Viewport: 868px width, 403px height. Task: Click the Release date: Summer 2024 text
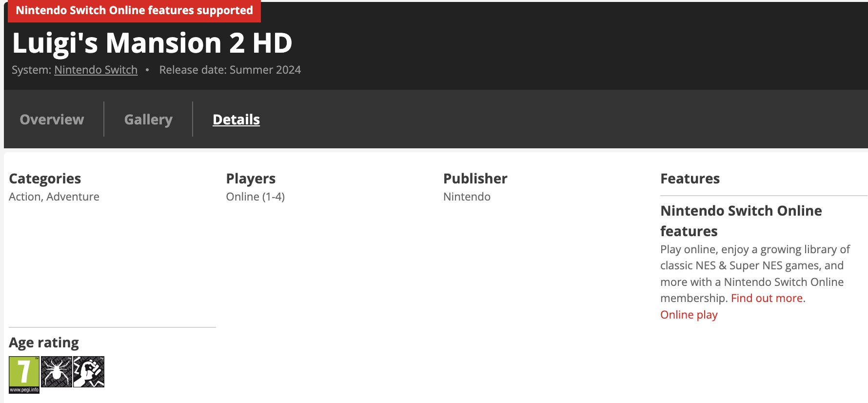230,70
